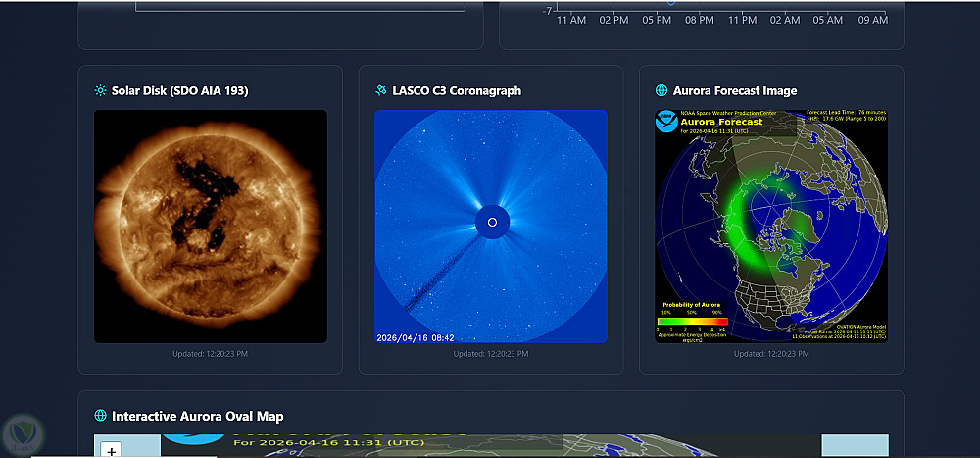This screenshot has height=458, width=980.
Task: Click the '02 PM' label on the chart axis
Action: tap(613, 20)
